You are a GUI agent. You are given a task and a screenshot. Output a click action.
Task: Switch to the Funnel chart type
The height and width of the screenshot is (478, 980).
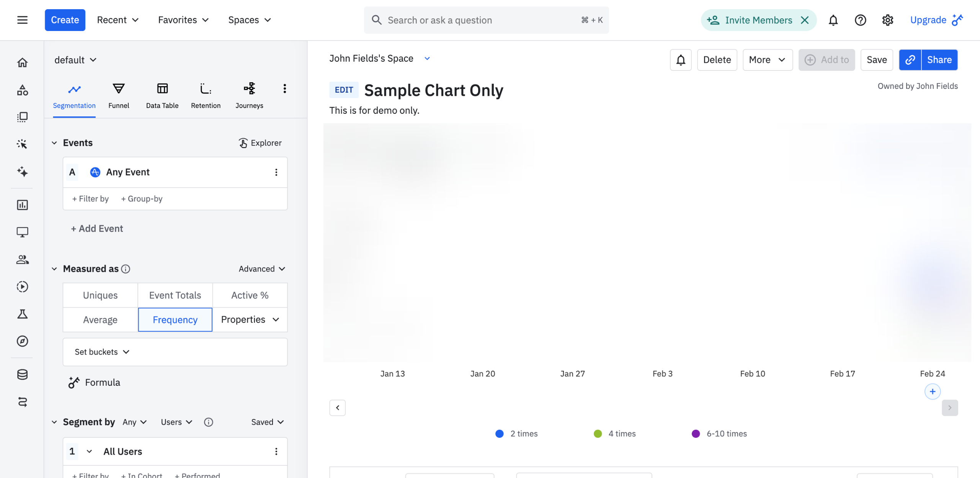[x=119, y=95]
